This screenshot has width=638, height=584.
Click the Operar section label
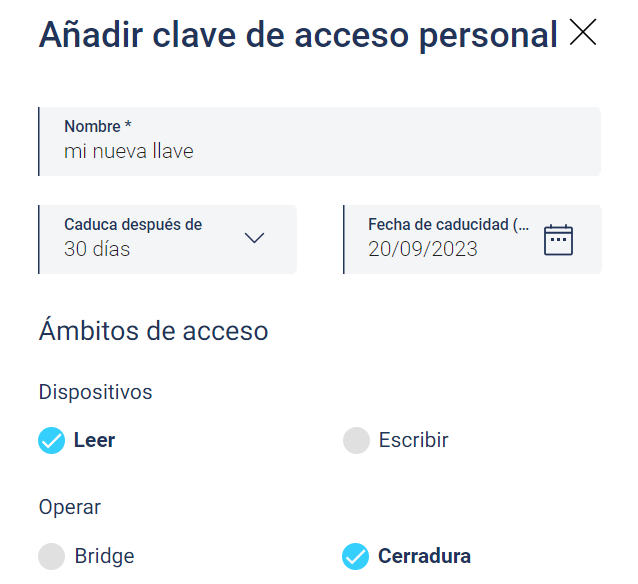(x=70, y=507)
